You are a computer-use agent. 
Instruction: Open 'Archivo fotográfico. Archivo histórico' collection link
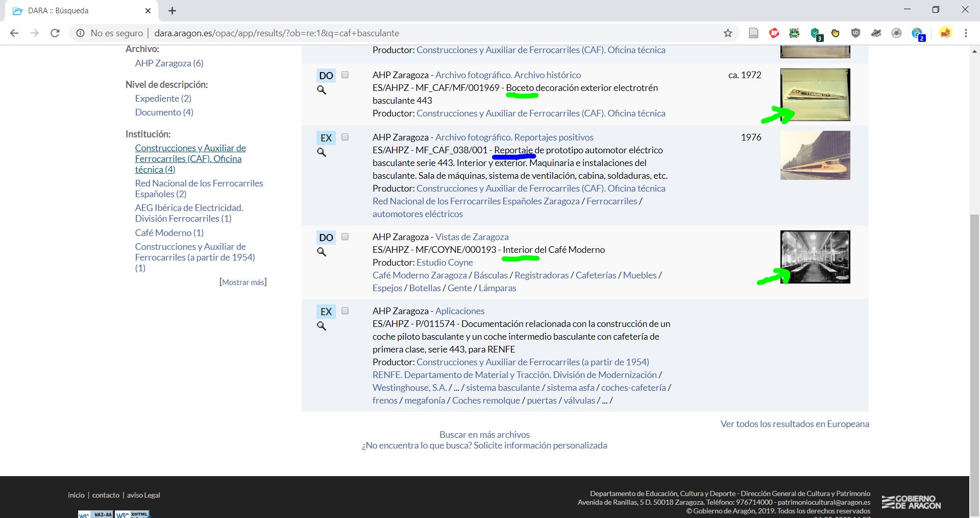click(508, 75)
